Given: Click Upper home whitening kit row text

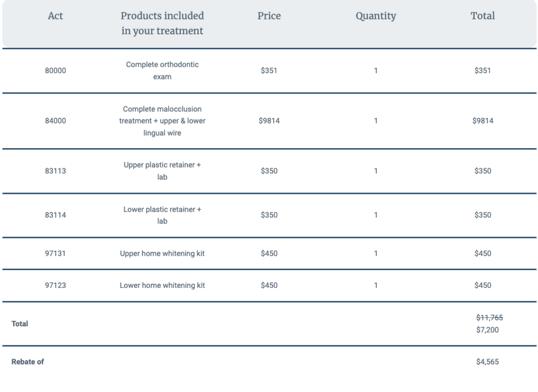Looking at the screenshot, I should (x=162, y=253).
